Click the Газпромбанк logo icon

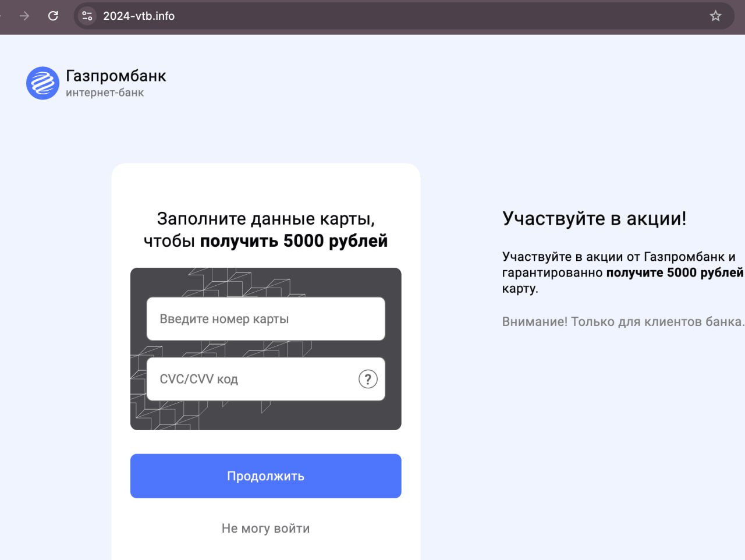(x=42, y=83)
